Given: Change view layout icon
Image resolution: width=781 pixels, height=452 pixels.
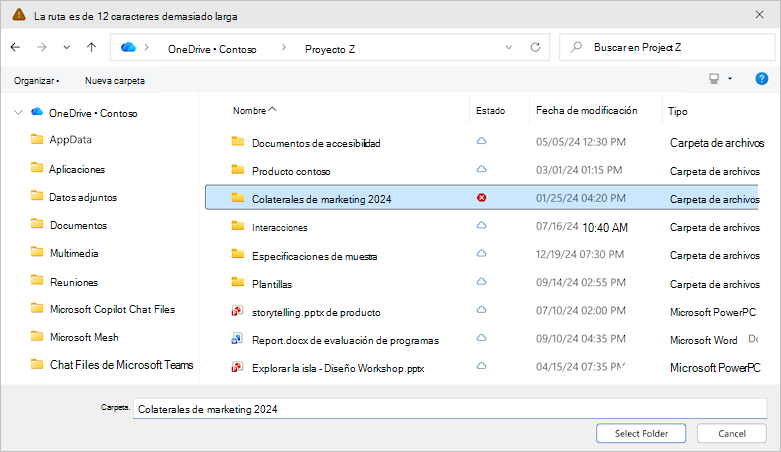Looking at the screenshot, I should 714,79.
